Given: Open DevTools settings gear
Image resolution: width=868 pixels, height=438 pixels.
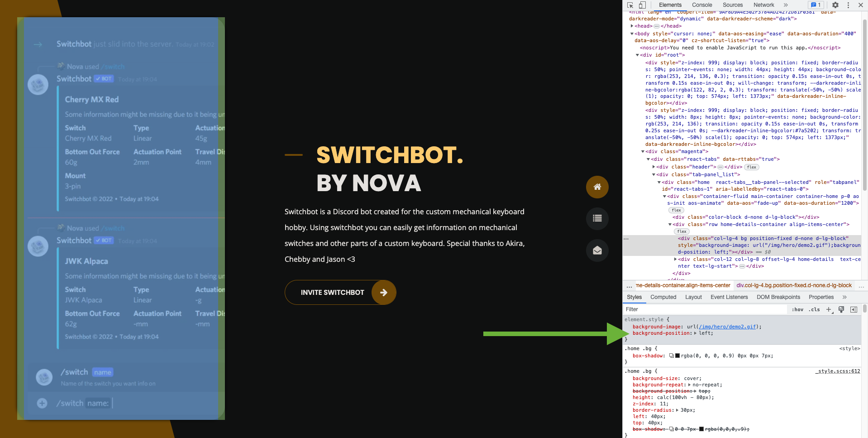Looking at the screenshot, I should click(x=835, y=5).
